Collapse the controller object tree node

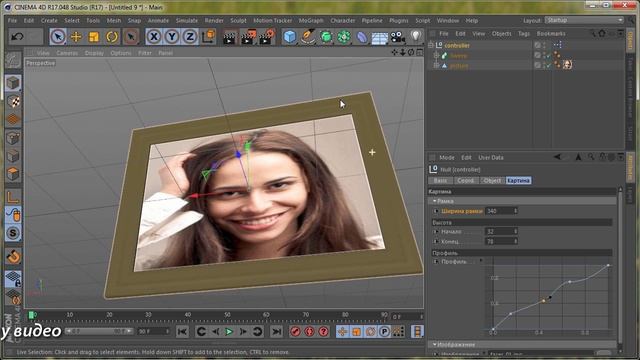pyautogui.click(x=431, y=45)
